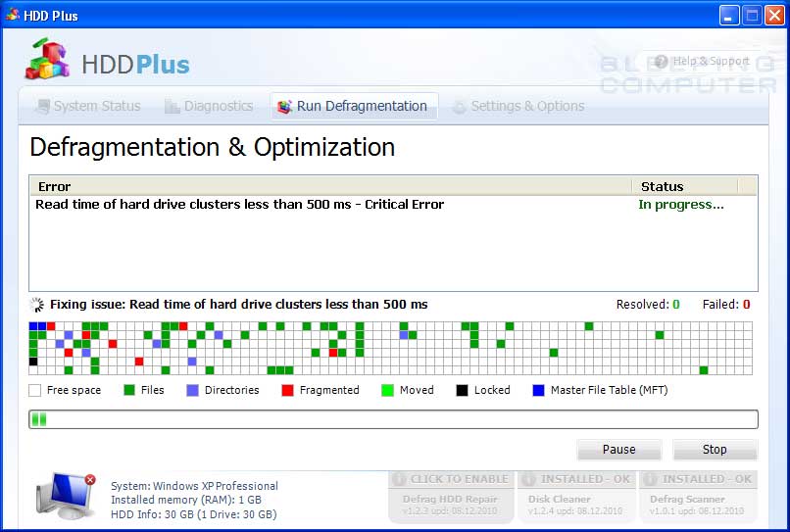Select the Critical Error row in list
Viewport: 790px width, 532px height.
coord(240,205)
